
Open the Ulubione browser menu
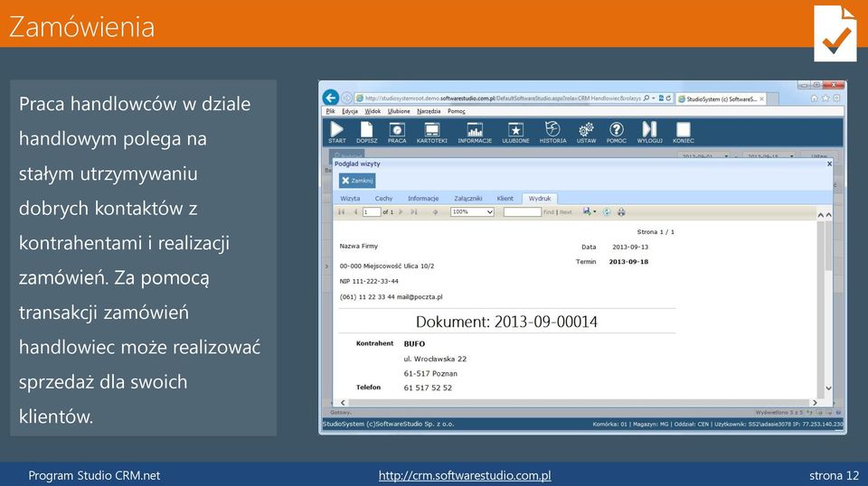click(x=399, y=111)
